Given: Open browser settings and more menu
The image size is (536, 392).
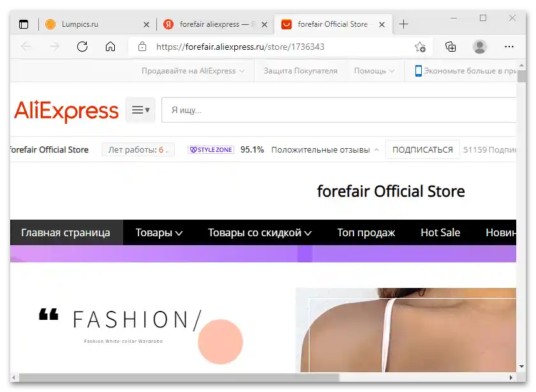Looking at the screenshot, I should [509, 47].
